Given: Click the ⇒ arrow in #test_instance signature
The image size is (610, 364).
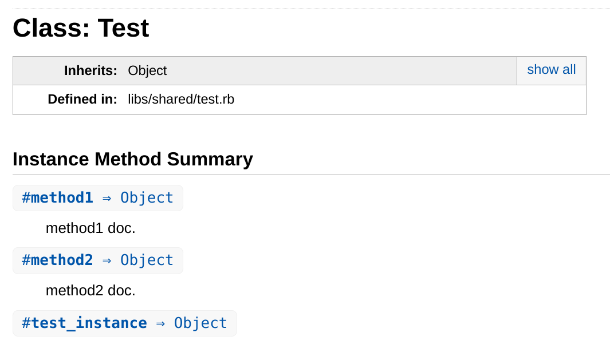Looking at the screenshot, I should 160,323.
